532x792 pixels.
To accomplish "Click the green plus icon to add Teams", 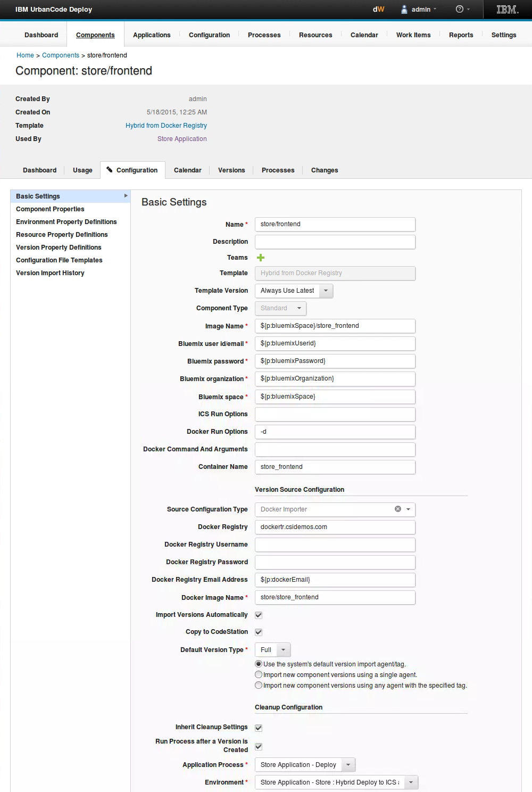I will (261, 258).
